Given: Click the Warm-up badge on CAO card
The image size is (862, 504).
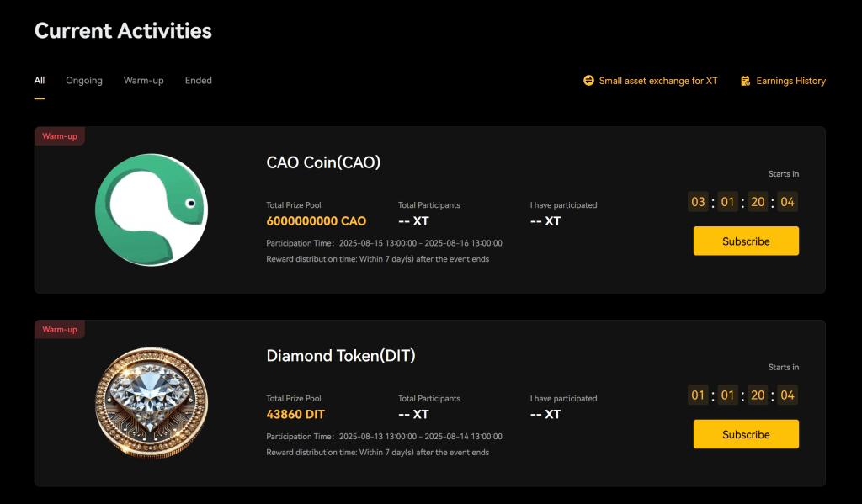Looking at the screenshot, I should tap(60, 136).
